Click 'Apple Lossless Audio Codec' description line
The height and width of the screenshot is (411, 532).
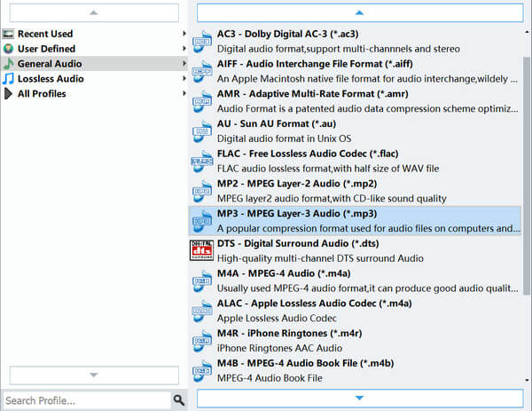click(277, 319)
